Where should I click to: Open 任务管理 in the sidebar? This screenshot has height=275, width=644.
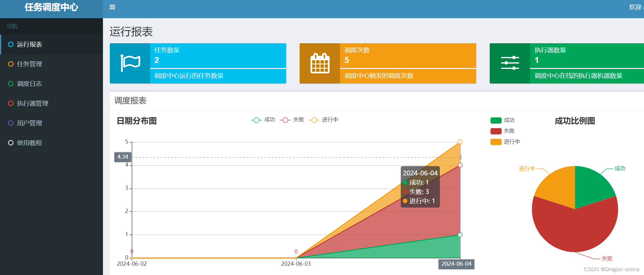pyautogui.click(x=51, y=64)
